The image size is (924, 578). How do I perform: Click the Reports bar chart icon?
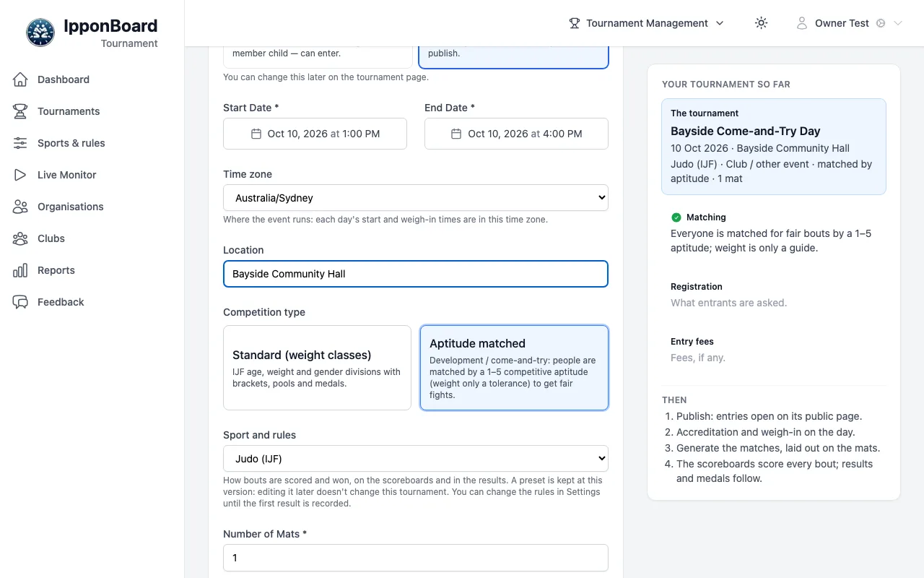pos(20,270)
